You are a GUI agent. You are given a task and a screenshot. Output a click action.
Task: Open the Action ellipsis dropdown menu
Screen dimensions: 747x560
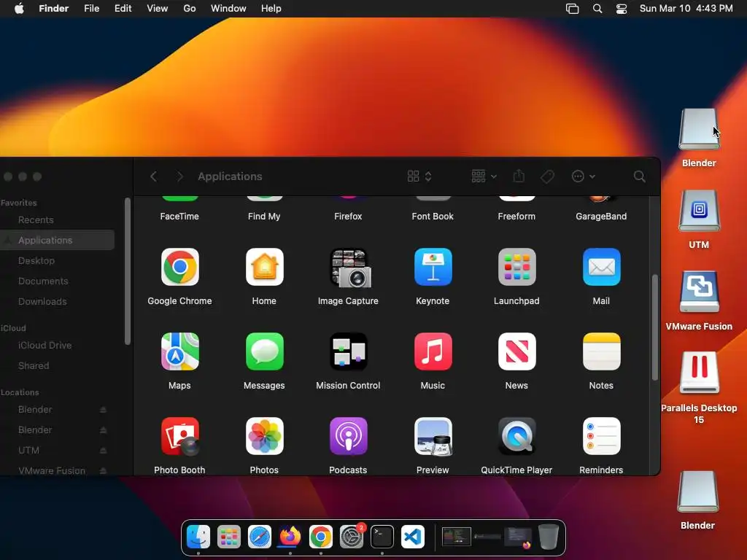(x=583, y=176)
